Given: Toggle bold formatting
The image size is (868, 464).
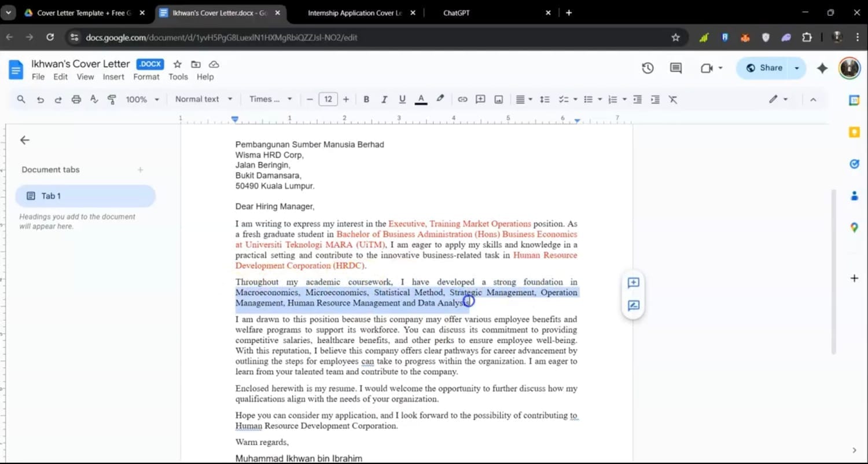Looking at the screenshot, I should 366,100.
